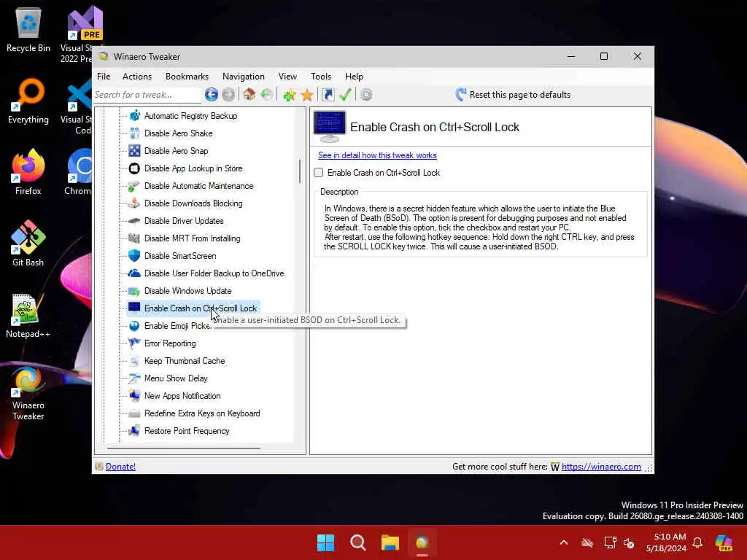This screenshot has height=560, width=747.
Task: Select Restore Point Frequency tweak
Action: click(x=187, y=431)
